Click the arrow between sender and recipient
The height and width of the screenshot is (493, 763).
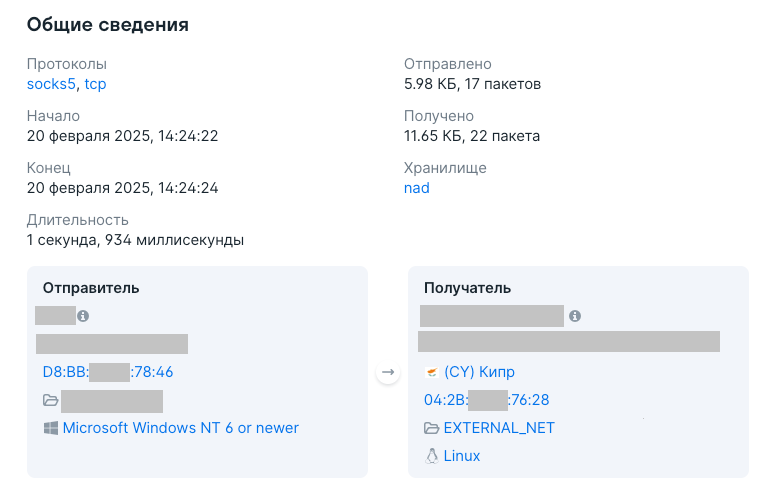pos(388,372)
